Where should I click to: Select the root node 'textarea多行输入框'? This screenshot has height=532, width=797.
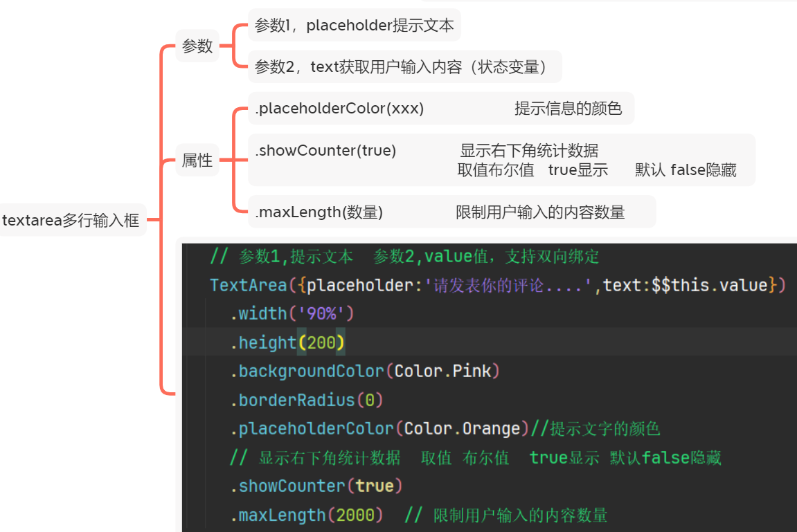tap(72, 220)
